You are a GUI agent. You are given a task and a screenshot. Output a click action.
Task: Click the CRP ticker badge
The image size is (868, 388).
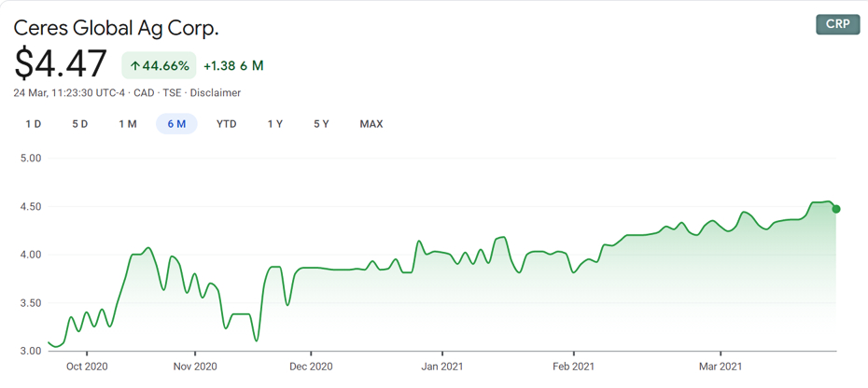837,25
